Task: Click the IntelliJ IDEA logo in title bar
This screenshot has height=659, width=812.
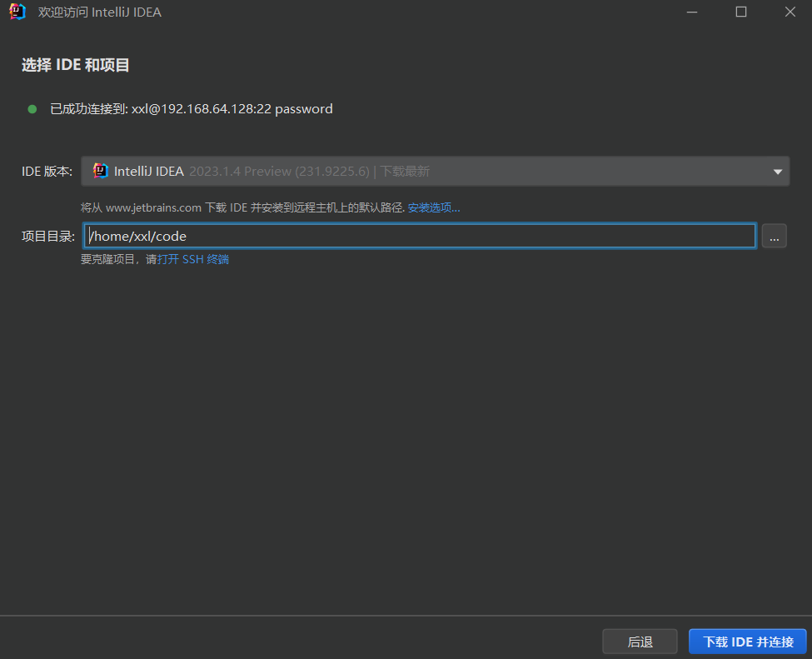Action: [x=17, y=12]
